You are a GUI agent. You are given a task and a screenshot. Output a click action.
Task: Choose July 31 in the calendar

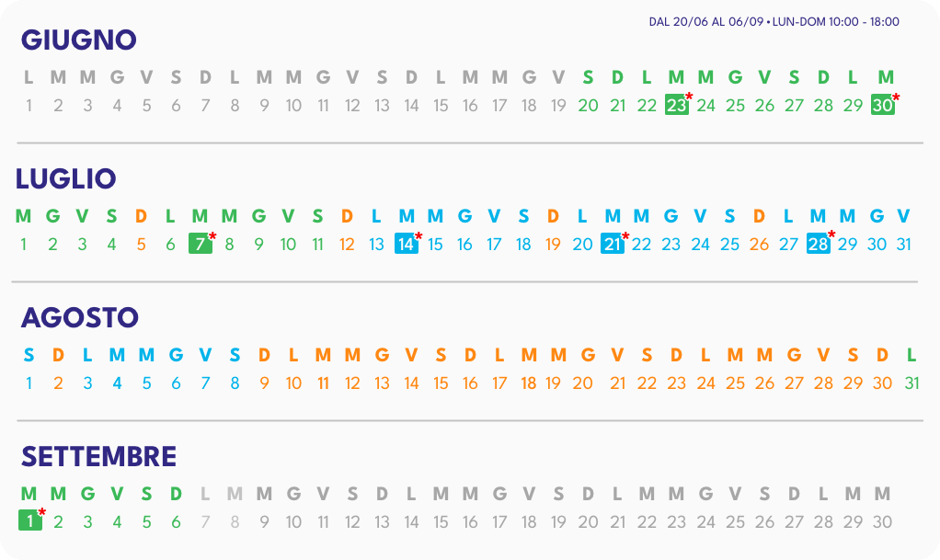coord(903,245)
